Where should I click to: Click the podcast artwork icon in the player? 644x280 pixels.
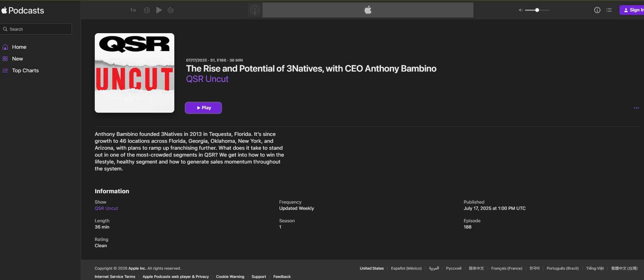click(255, 10)
